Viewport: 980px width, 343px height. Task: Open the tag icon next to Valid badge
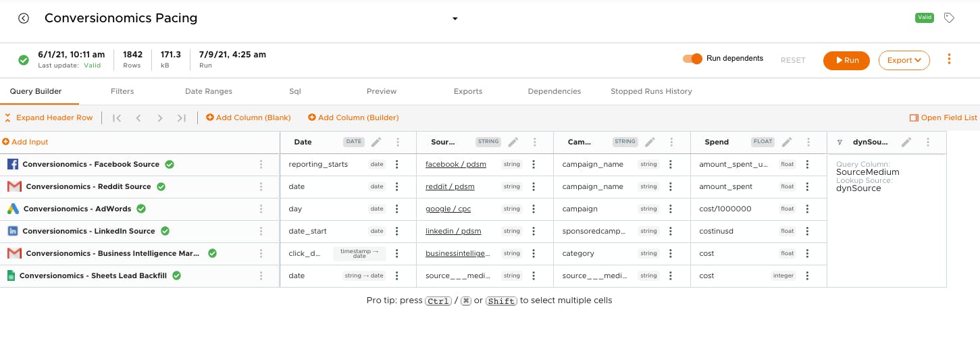(949, 18)
